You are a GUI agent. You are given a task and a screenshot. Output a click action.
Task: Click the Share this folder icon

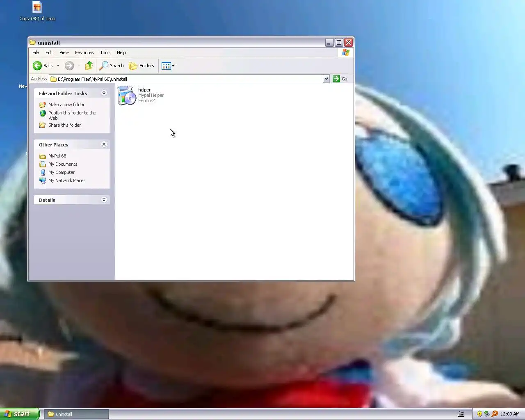click(43, 125)
